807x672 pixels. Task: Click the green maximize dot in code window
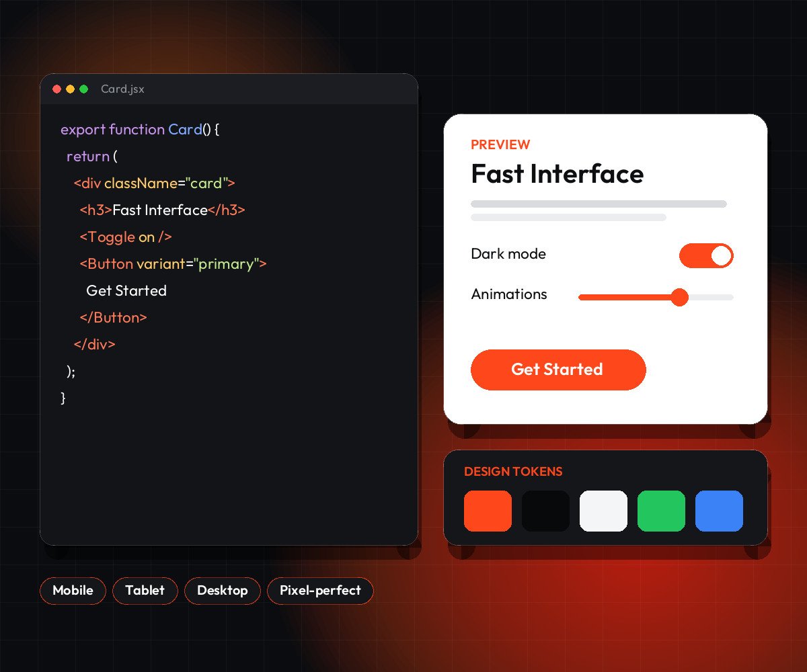83,89
